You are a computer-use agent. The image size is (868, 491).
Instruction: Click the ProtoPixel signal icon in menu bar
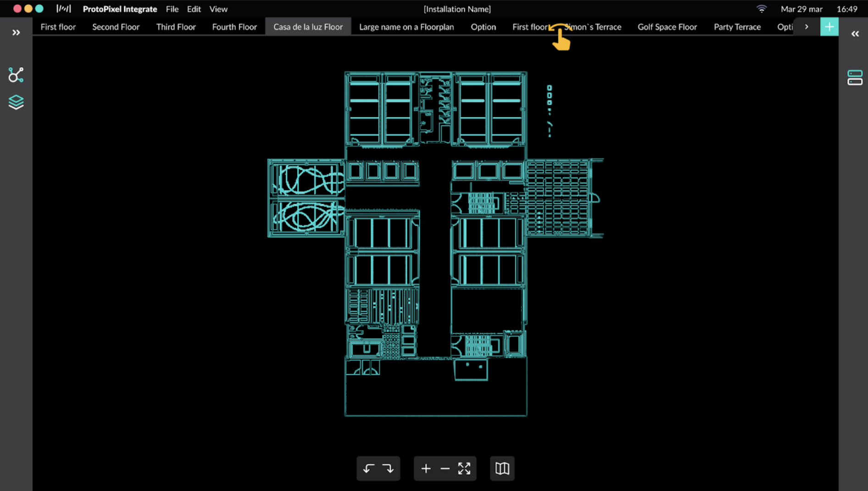click(64, 8)
